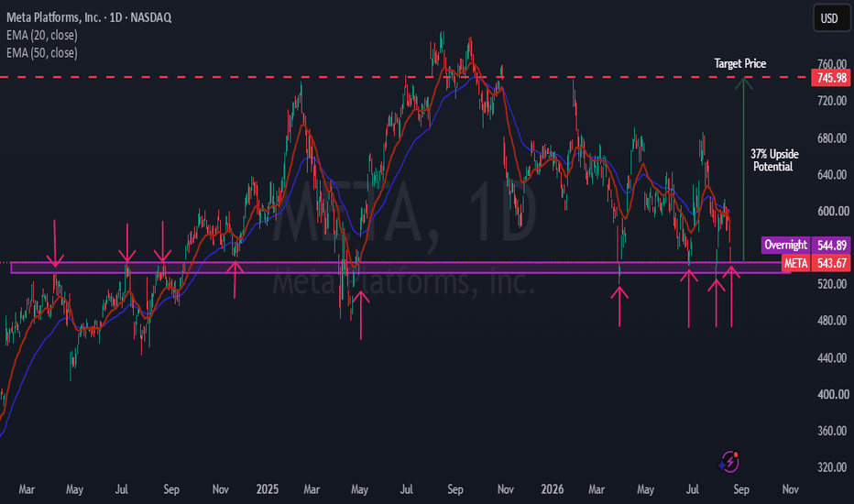Click the rightmost pink up arrow
Image resolution: width=854 pixels, height=504 pixels.
731,295
